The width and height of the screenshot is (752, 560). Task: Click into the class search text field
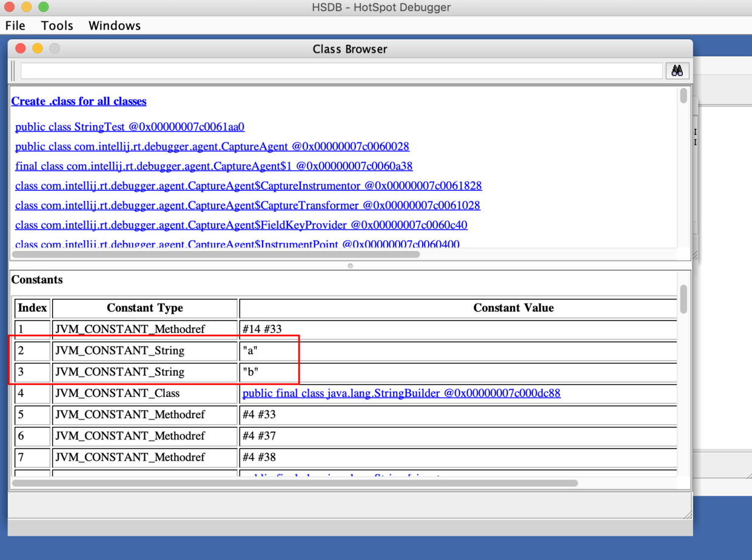pos(341,70)
